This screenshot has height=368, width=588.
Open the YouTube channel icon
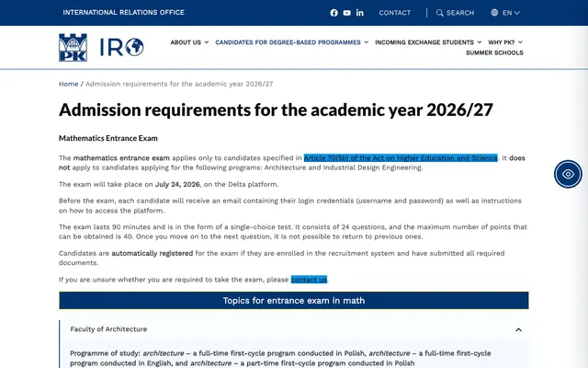pyautogui.click(x=347, y=13)
